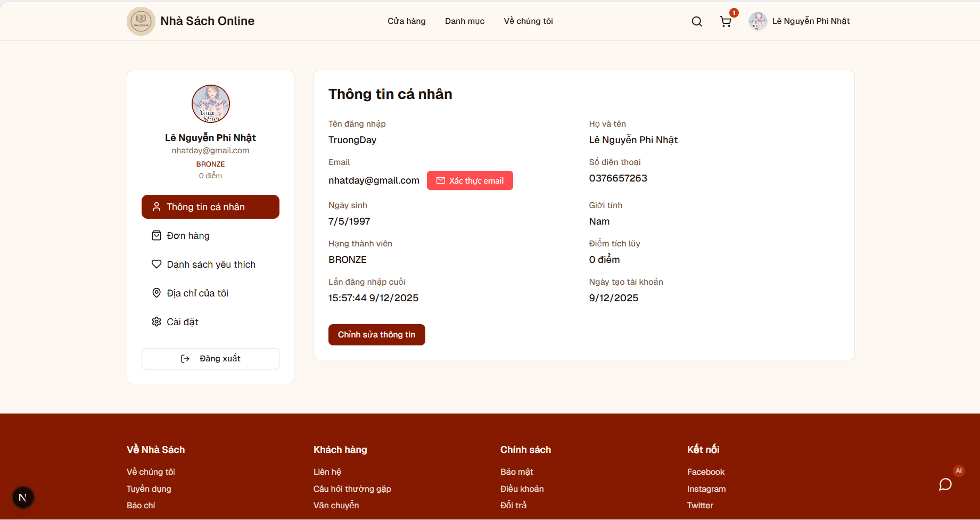Click the location pin icon for Địa chỉ của tôi

(156, 293)
